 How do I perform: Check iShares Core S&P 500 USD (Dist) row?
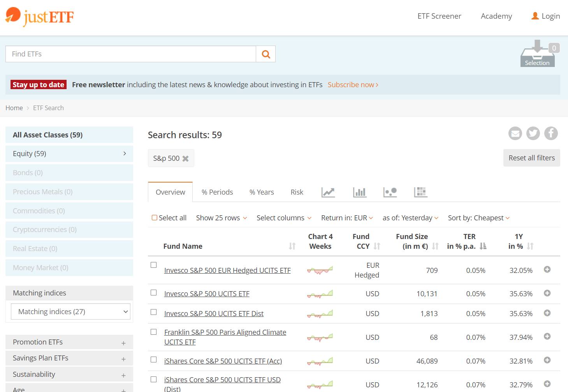click(154, 380)
